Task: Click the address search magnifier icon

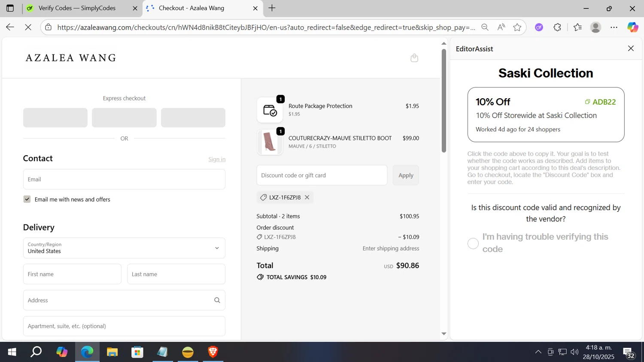Action: (217, 300)
